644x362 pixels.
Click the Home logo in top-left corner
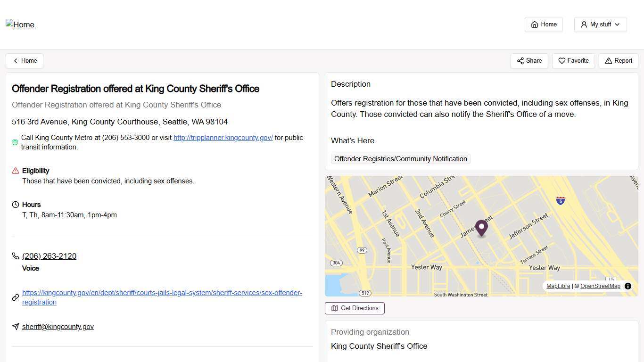point(20,25)
